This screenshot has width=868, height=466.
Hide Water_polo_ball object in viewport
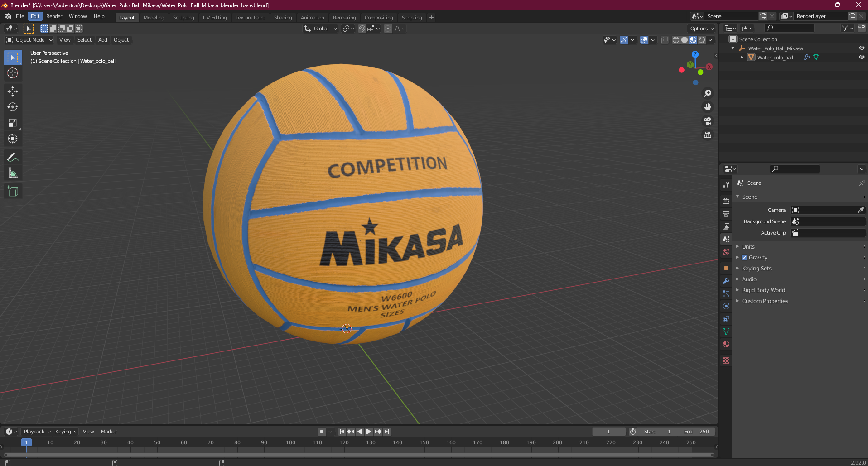[862, 57]
